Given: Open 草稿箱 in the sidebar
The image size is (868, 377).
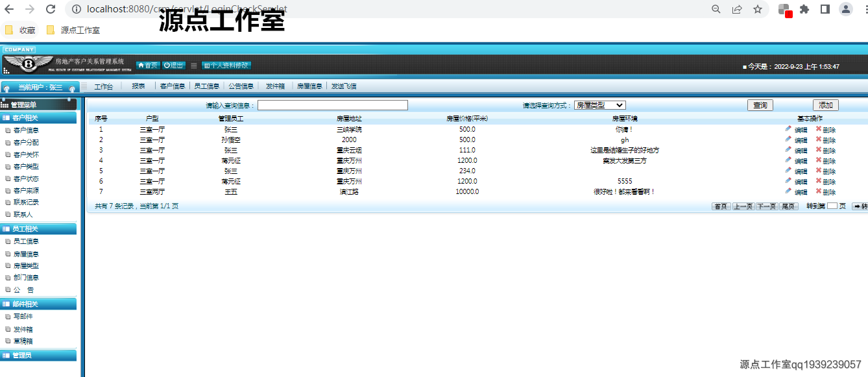Looking at the screenshot, I should coord(23,341).
